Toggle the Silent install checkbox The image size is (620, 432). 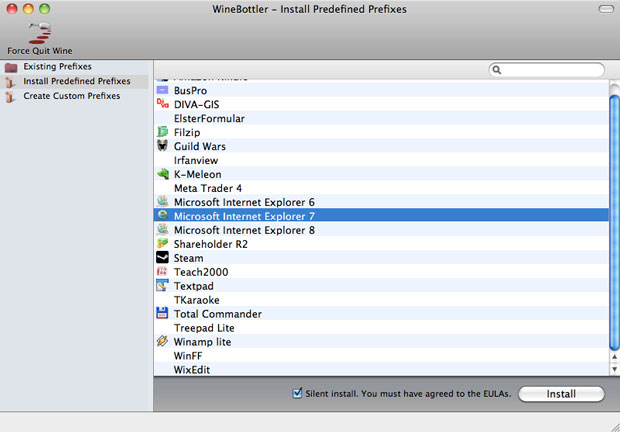(297, 393)
